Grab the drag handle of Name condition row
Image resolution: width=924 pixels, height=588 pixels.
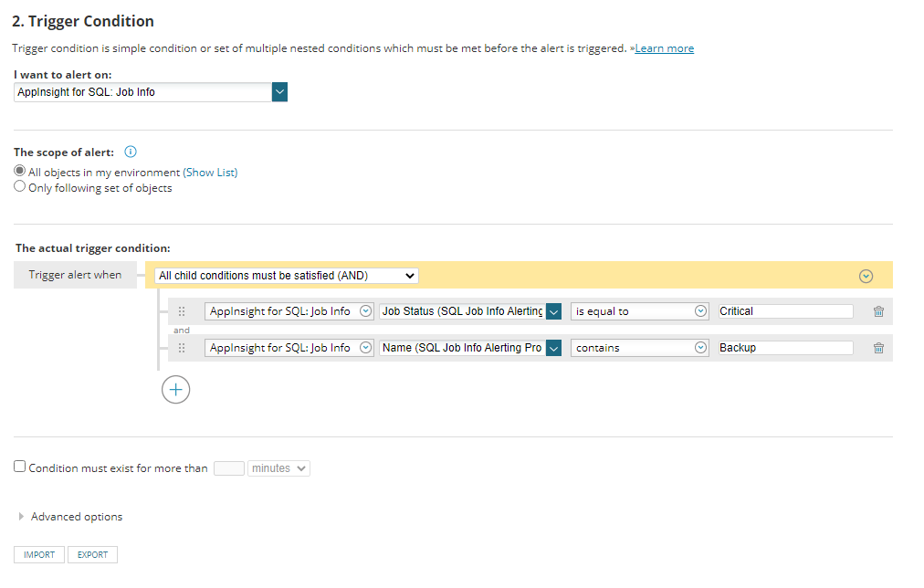click(x=182, y=348)
